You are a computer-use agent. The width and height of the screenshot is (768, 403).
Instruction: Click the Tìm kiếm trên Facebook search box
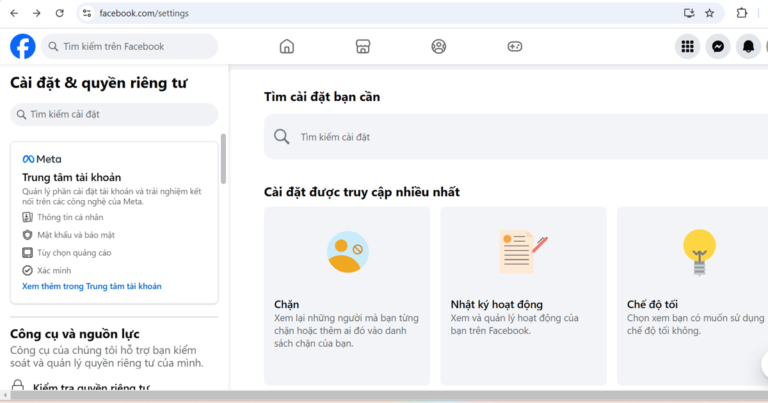(129, 47)
